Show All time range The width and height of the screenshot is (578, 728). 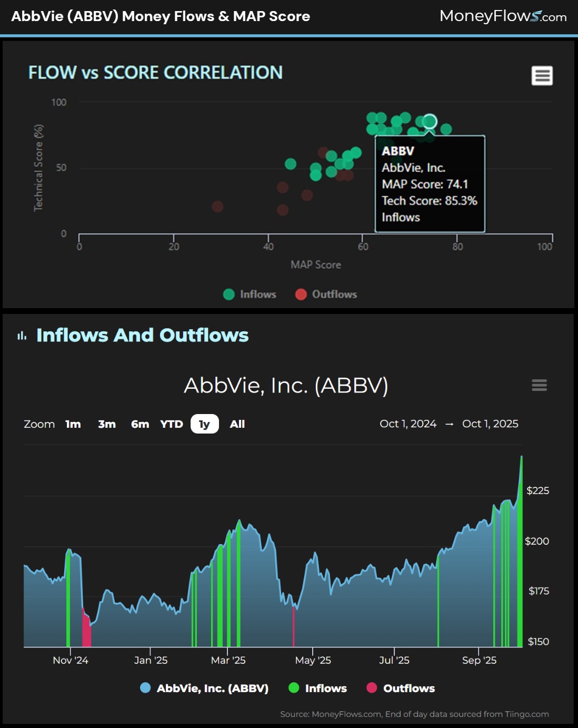[237, 424]
